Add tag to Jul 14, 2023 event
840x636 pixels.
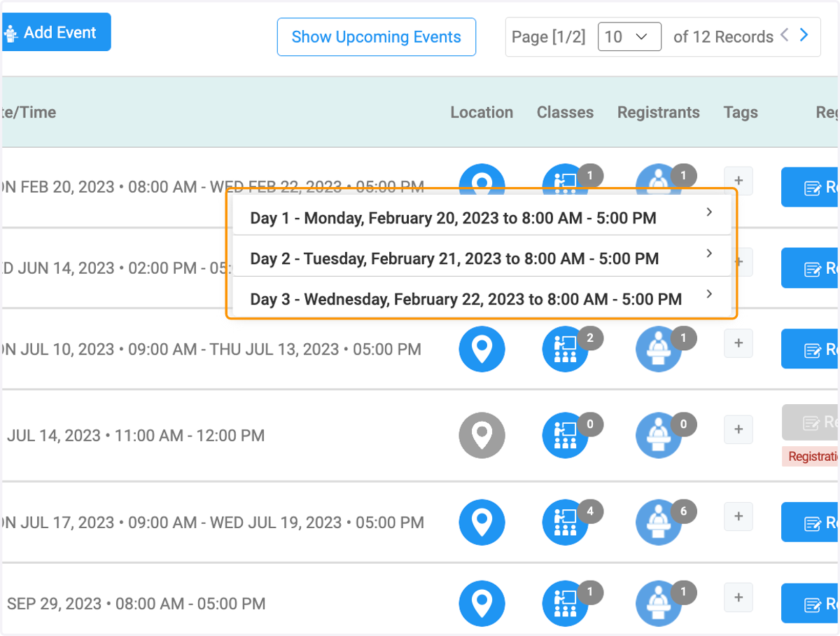[x=738, y=429]
